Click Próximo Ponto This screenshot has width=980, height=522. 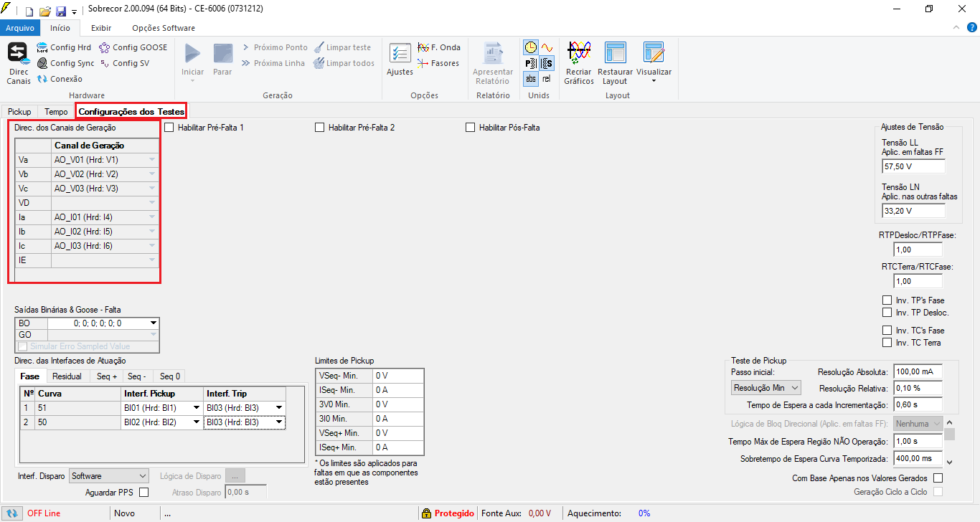pos(274,47)
